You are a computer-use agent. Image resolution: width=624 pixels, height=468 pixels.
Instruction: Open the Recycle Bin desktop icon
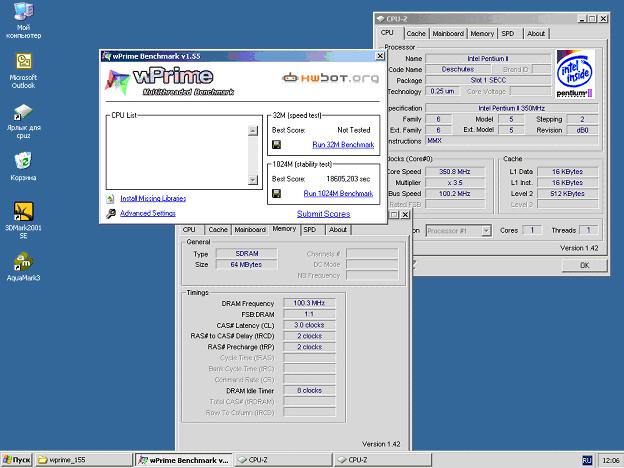click(x=23, y=166)
